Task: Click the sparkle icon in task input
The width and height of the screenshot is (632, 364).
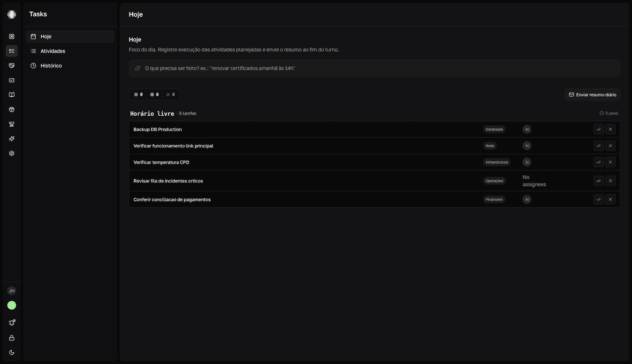Action: pyautogui.click(x=137, y=68)
